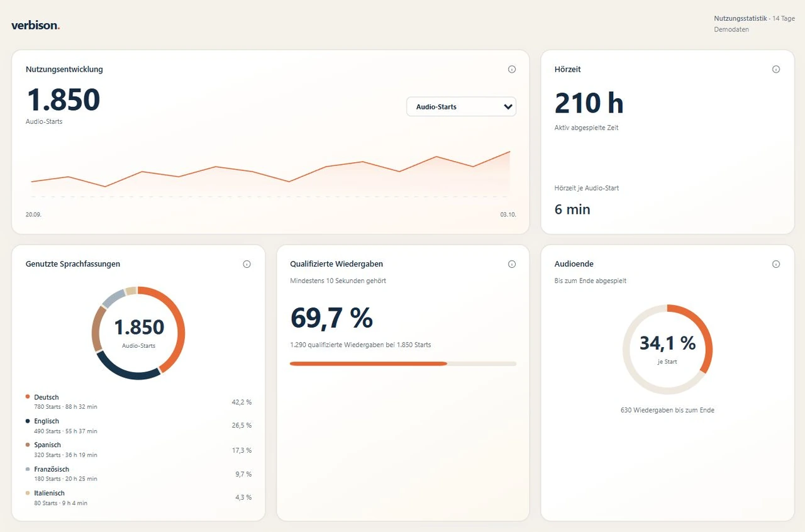This screenshot has height=532, width=805.
Task: Open info icon on Audioende card
Action: pos(776,264)
